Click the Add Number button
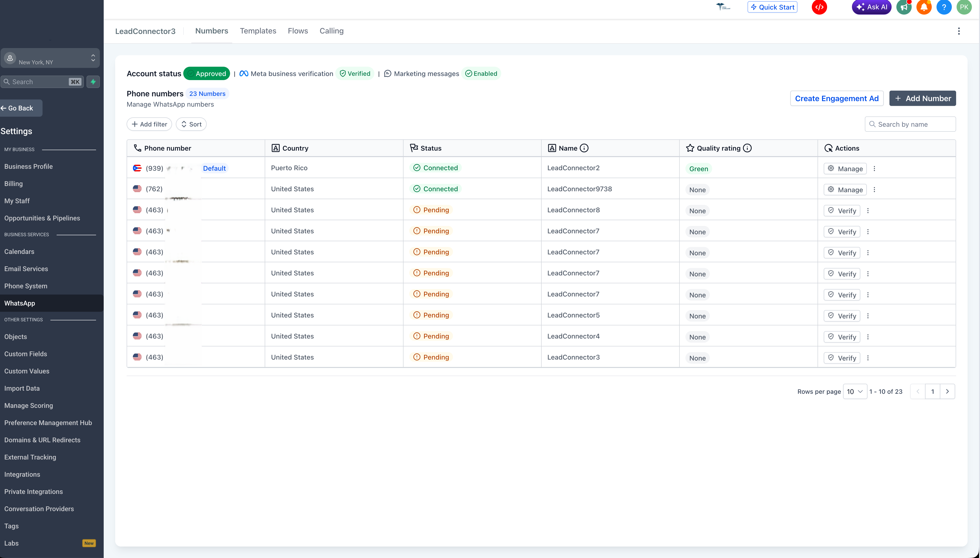Image resolution: width=980 pixels, height=558 pixels. [922, 98]
